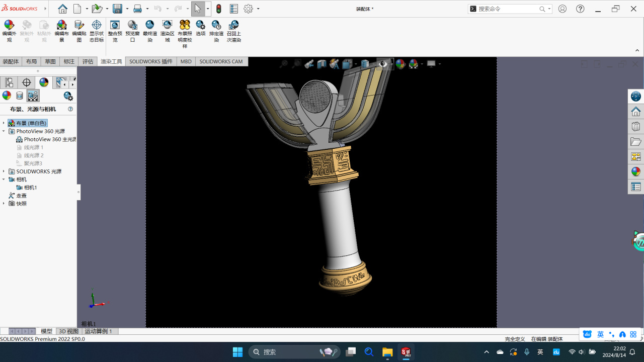Launch Integrated Preview (整合预览)

tap(115, 31)
